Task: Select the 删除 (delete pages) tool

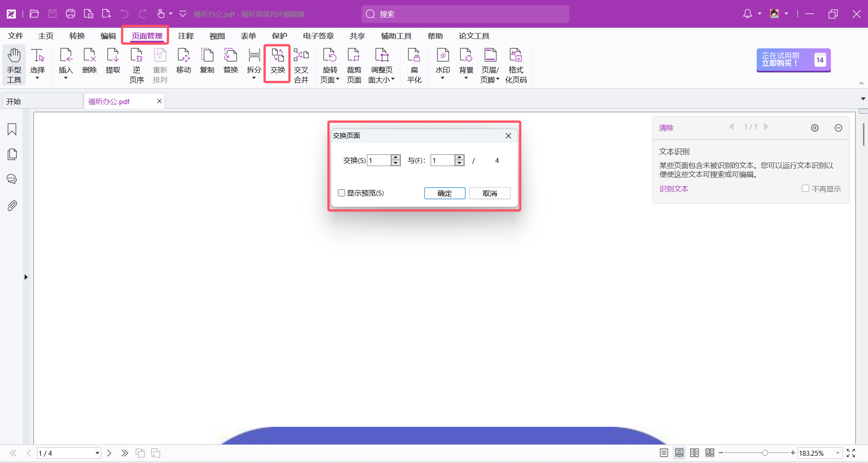Action: (x=90, y=61)
